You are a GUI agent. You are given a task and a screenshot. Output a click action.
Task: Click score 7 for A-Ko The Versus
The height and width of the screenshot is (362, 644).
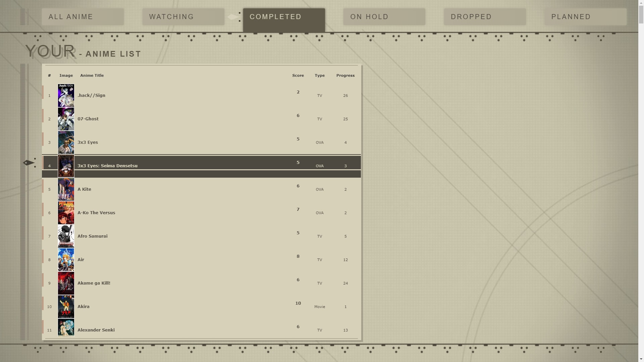click(x=298, y=209)
